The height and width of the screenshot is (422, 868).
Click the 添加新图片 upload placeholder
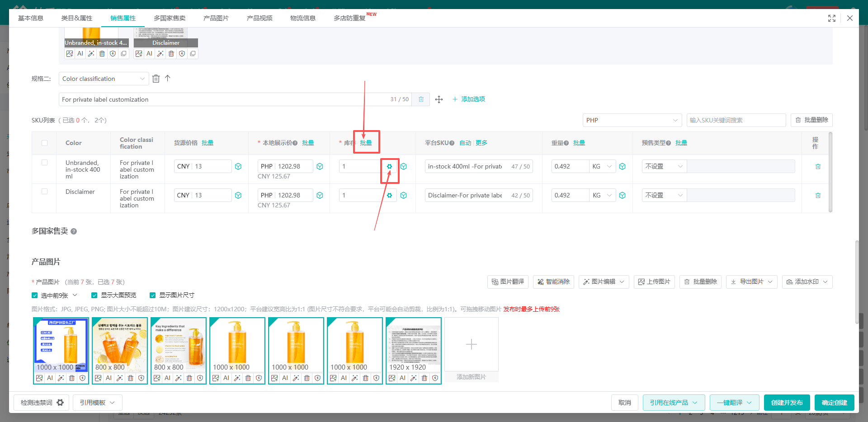(x=472, y=350)
